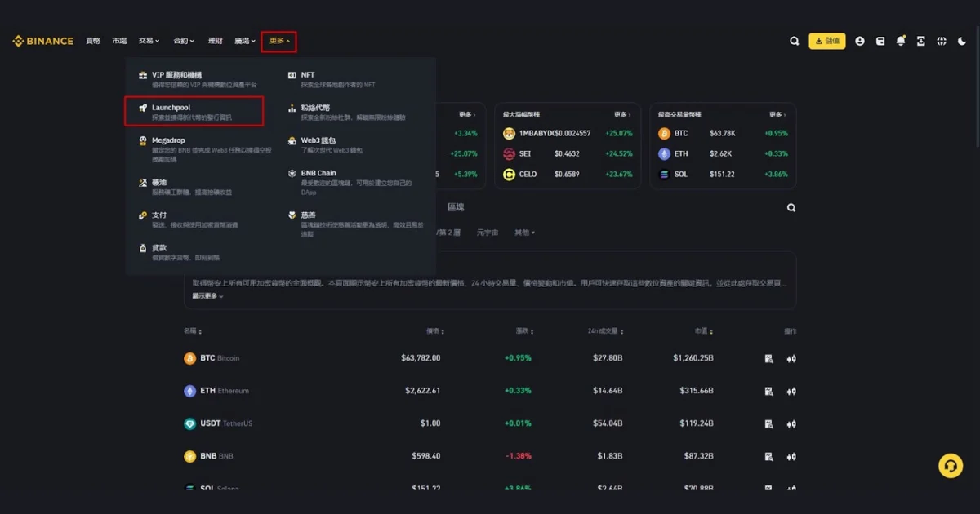Screen dimensions: 980x514
Task: Open the user profile icon
Action: (860, 41)
